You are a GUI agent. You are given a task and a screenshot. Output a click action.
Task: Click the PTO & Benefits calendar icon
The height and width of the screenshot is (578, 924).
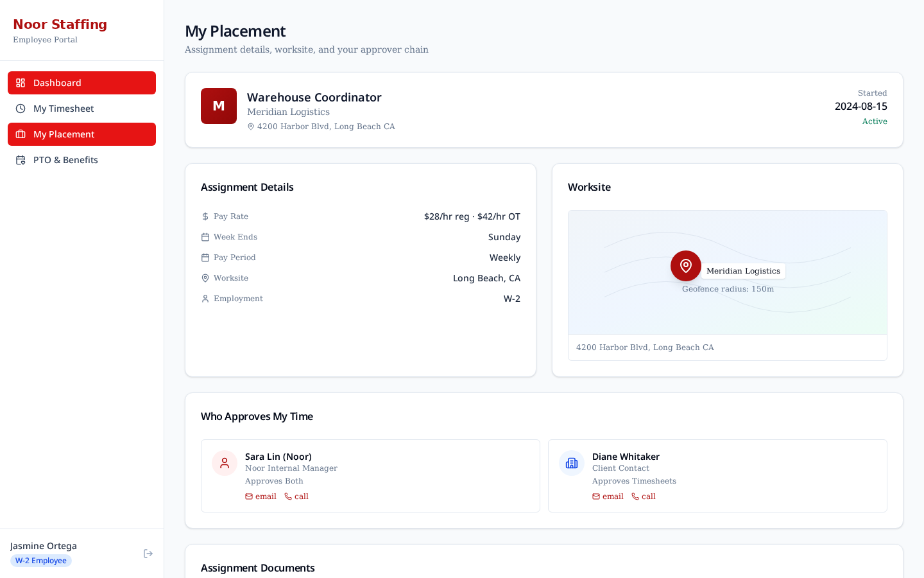coord(21,160)
